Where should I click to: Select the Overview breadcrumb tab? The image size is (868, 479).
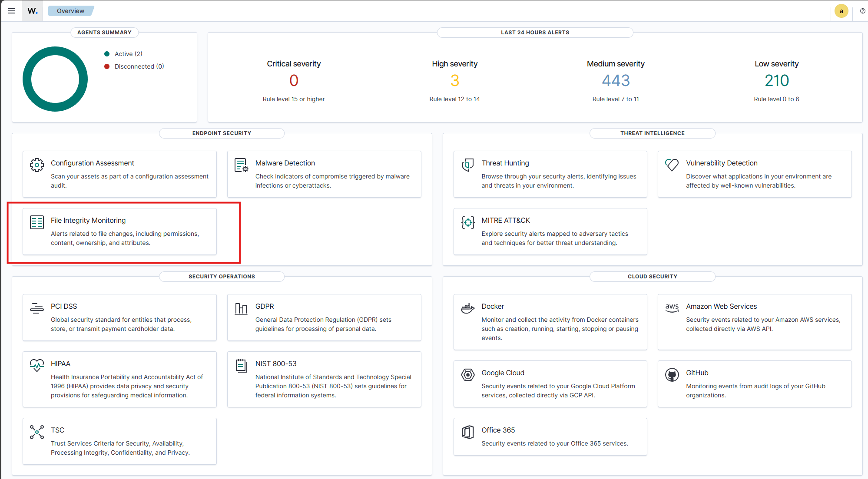70,11
